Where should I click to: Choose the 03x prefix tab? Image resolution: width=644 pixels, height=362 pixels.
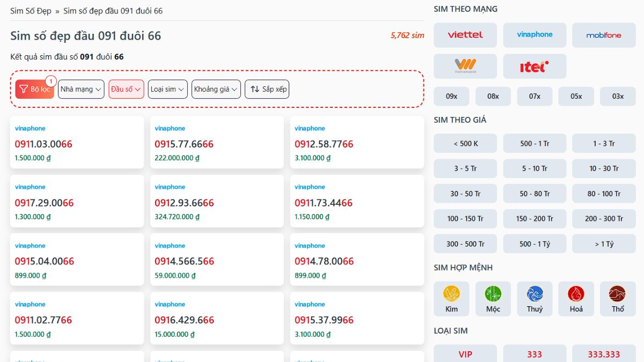(x=618, y=97)
